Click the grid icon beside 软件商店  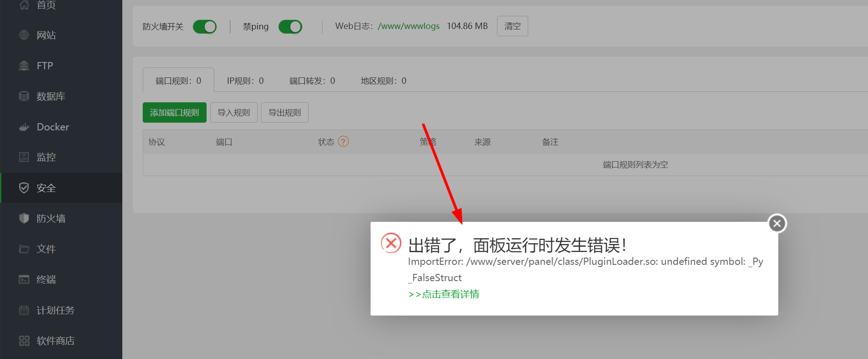[24, 340]
